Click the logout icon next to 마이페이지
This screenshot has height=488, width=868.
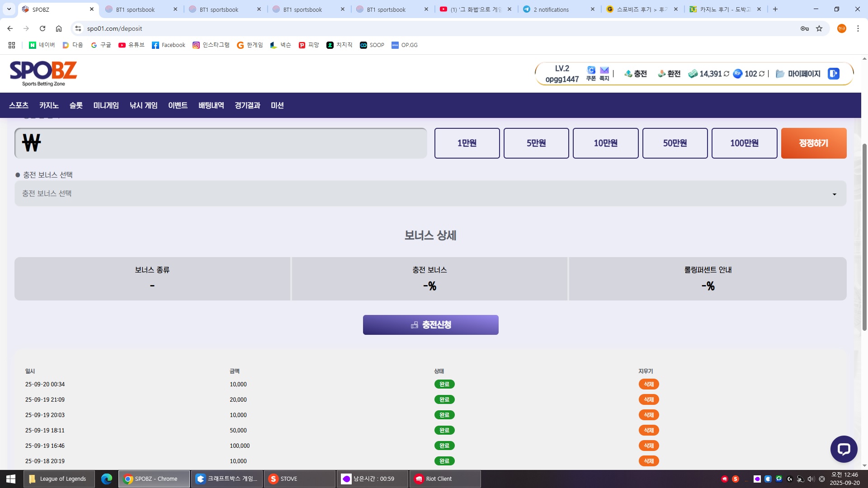point(834,74)
